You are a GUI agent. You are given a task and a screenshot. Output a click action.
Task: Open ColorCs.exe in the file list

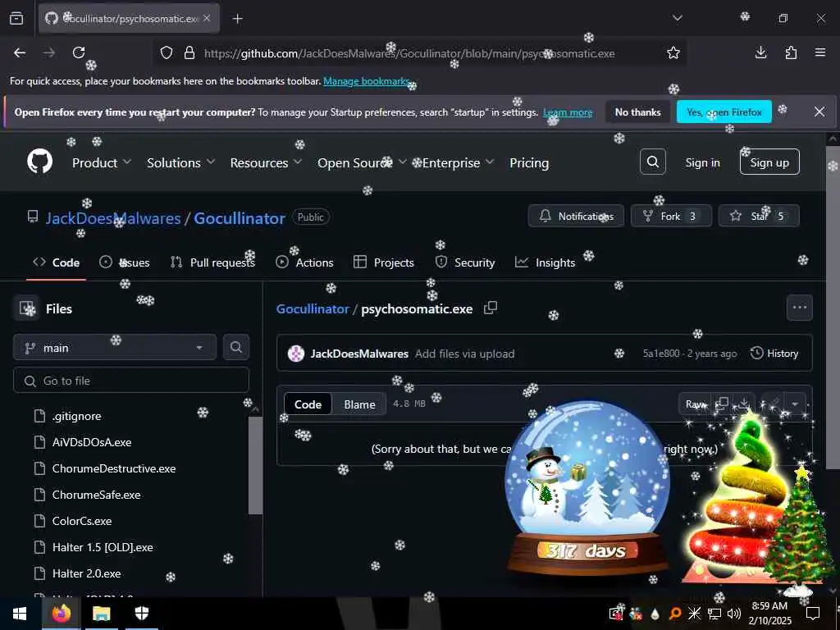82,521
